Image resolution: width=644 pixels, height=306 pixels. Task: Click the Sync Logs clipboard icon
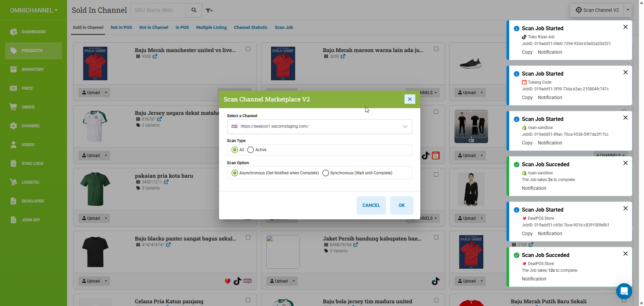coord(13,164)
